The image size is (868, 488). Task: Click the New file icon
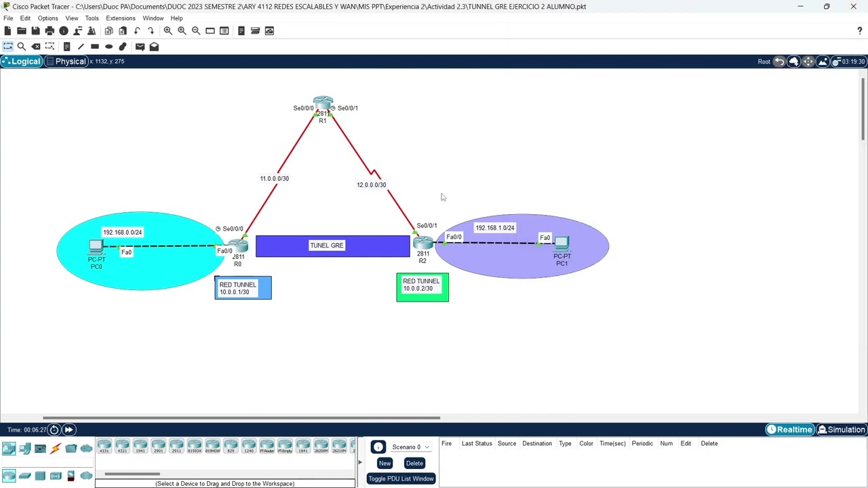tap(7, 30)
